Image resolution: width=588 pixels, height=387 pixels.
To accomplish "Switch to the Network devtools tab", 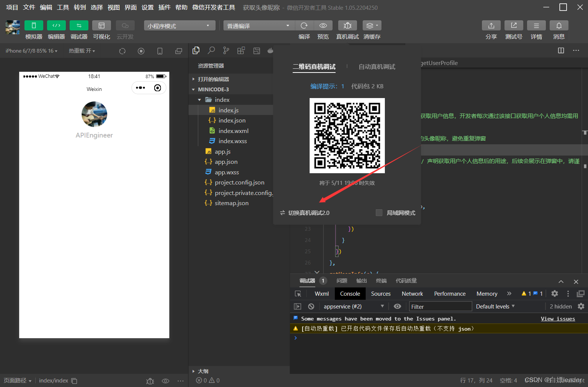I will point(412,294).
